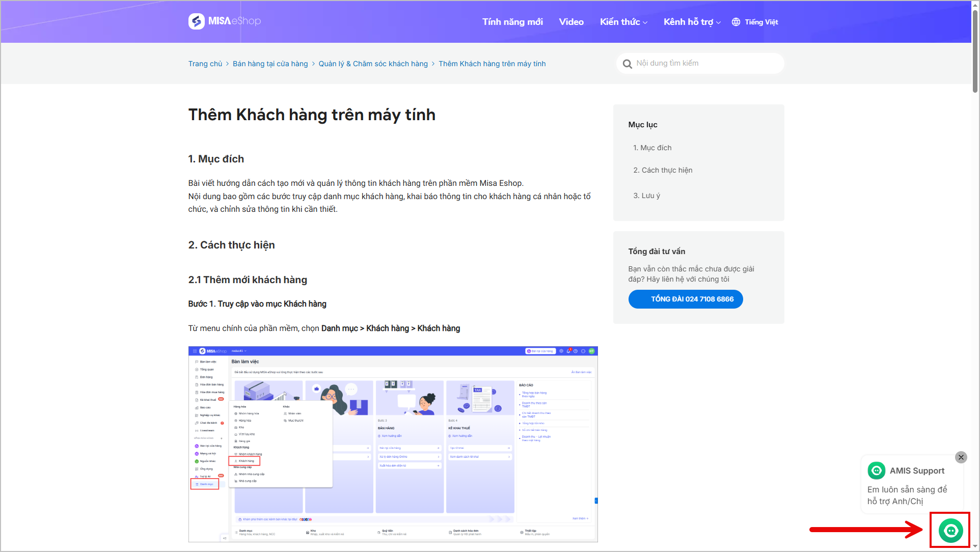The image size is (980, 552).
Task: Click Thêm Khách hàng trên máy tính breadcrumb
Action: click(492, 64)
